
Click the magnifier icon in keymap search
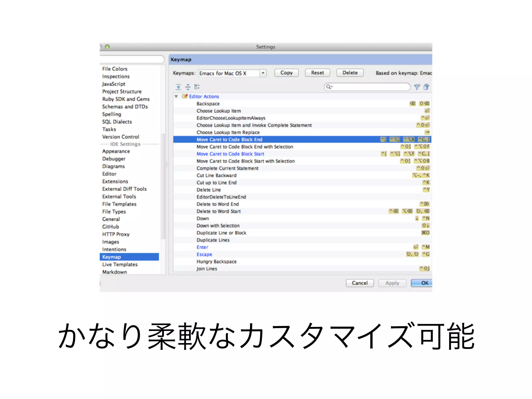click(x=329, y=87)
